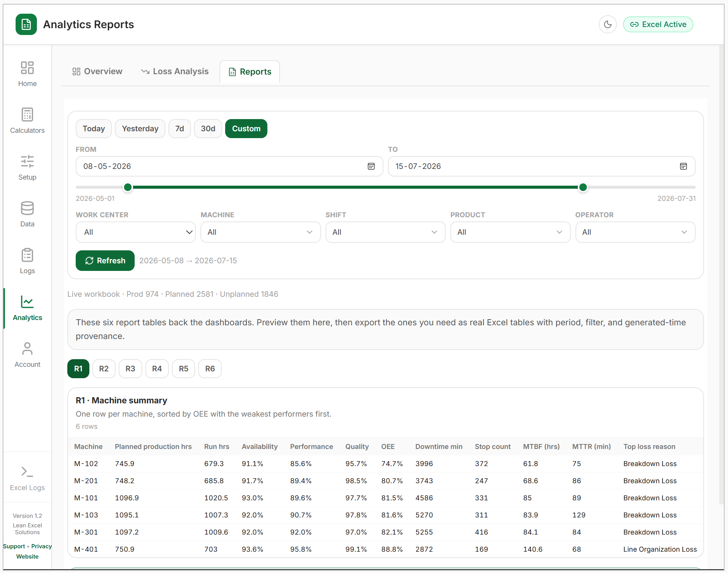The image size is (728, 573).
Task: Open the TO date calendar picker icon
Action: 683,166
